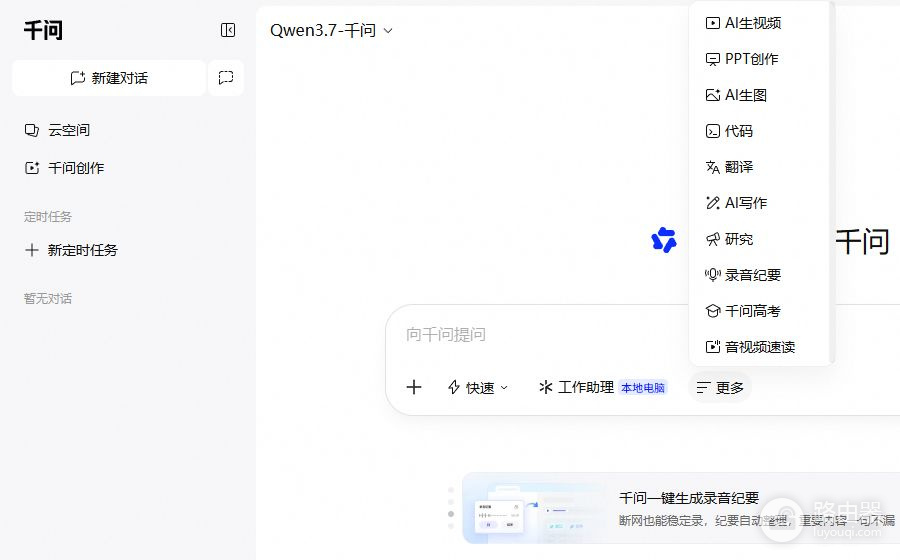Screen dimensions: 900x560
Task: Open the 快速 mode dropdown
Action: point(478,388)
